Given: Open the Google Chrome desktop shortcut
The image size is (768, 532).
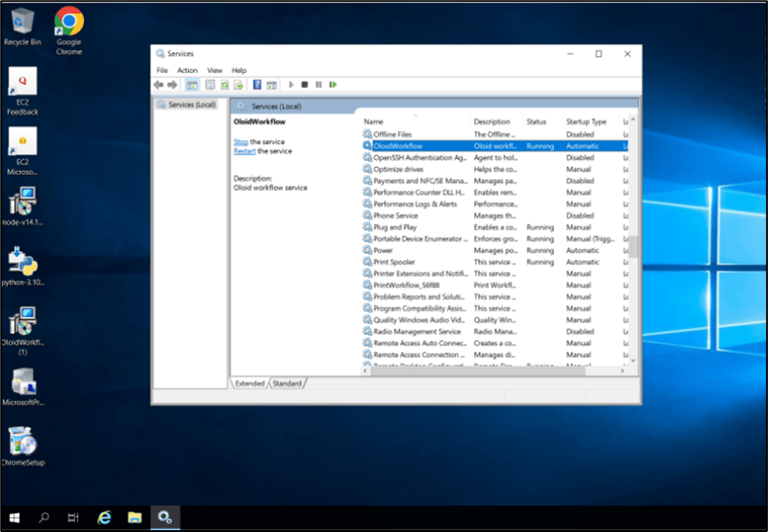Looking at the screenshot, I should [x=69, y=31].
